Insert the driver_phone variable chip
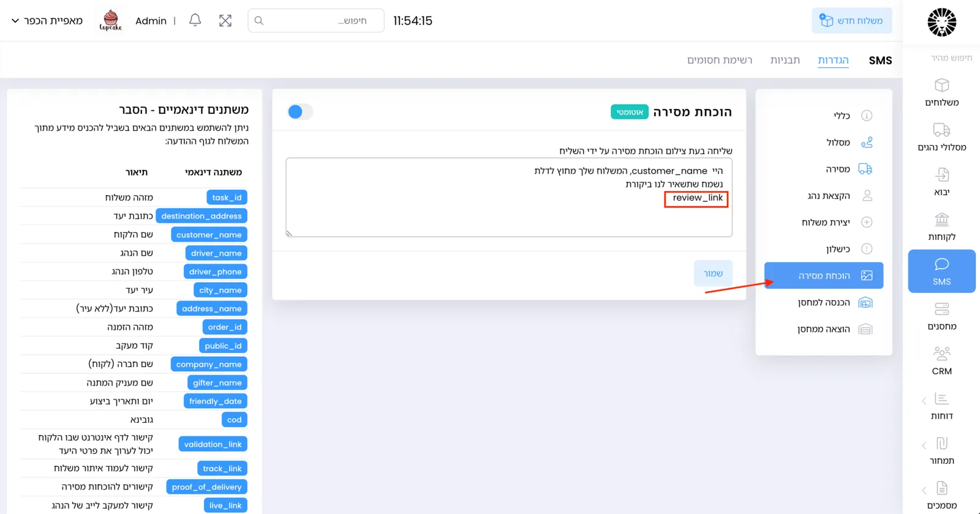This screenshot has height=514, width=980. [215, 271]
